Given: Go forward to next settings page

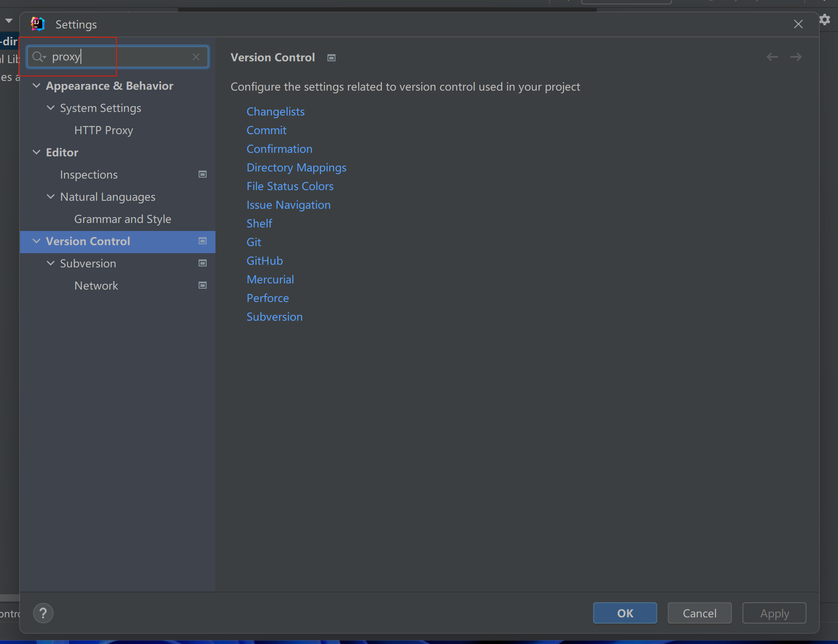Looking at the screenshot, I should 796,57.
